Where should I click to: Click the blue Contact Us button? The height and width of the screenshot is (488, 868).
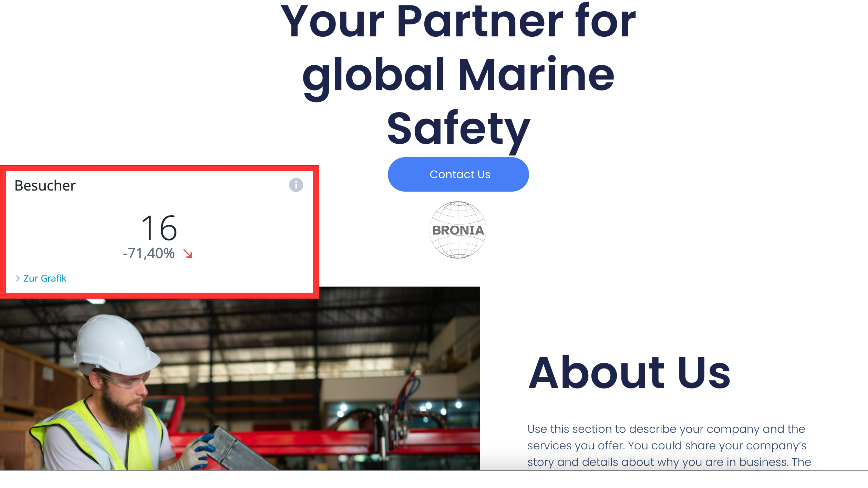coord(458,174)
